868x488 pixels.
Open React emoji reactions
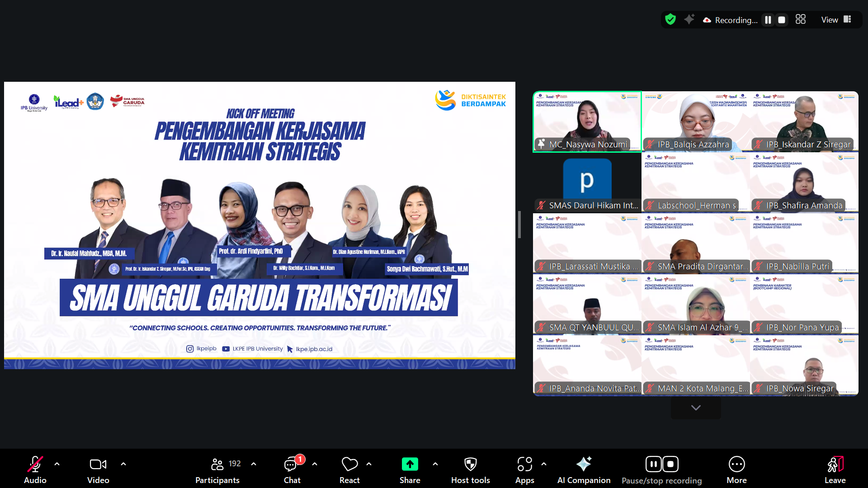[x=349, y=470]
